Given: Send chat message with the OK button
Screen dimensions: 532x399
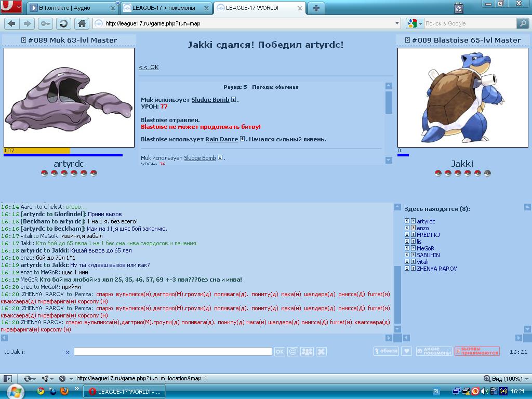Looking at the screenshot, I should click(x=280, y=352).
